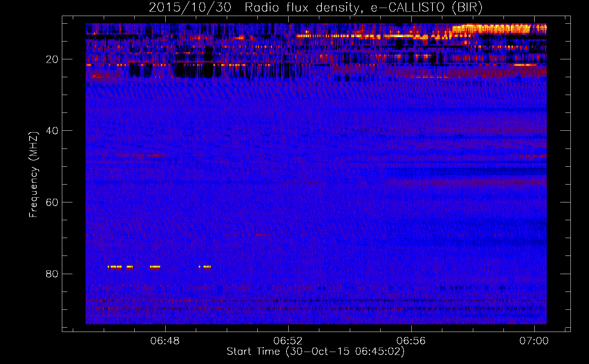Click the 40 MHz frequency tick label
This screenshot has width=589, height=364.
(x=52, y=131)
